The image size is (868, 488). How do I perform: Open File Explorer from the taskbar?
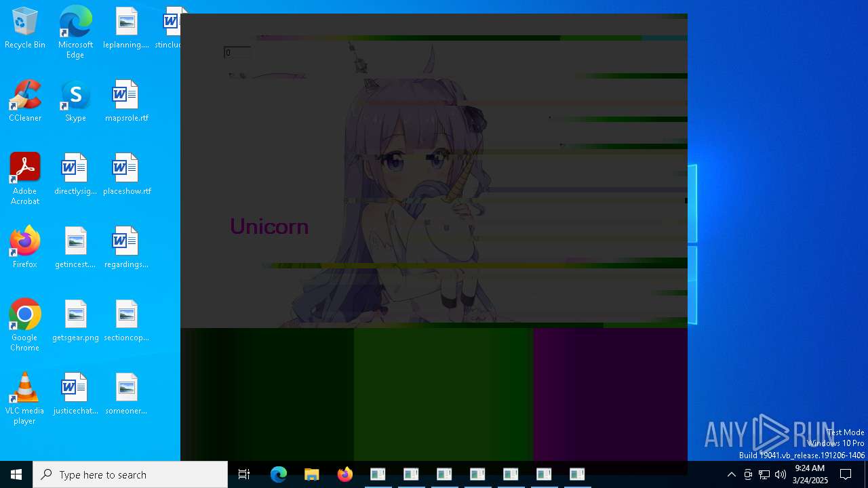312,474
